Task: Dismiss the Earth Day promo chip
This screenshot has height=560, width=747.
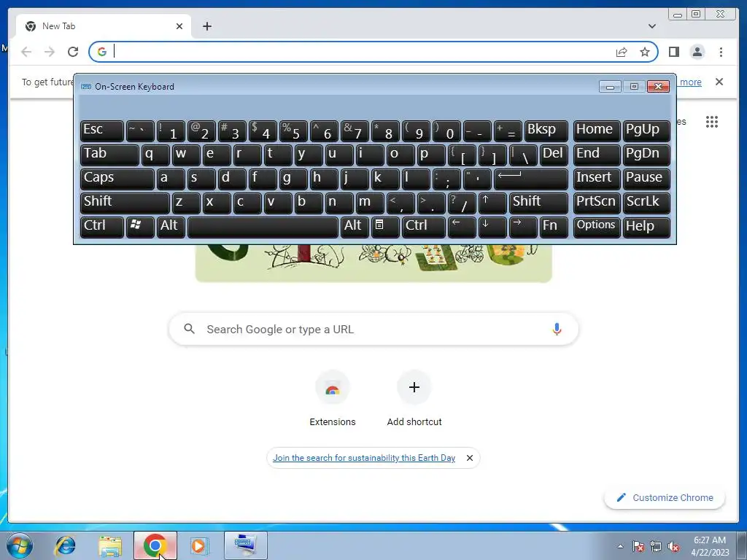Action: point(469,458)
